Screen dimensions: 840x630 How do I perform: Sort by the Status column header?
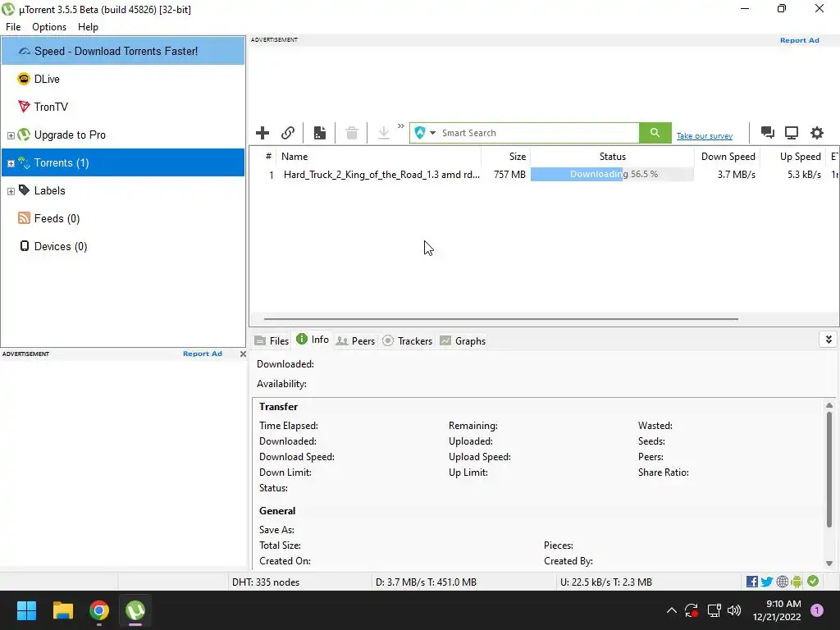pyautogui.click(x=612, y=157)
